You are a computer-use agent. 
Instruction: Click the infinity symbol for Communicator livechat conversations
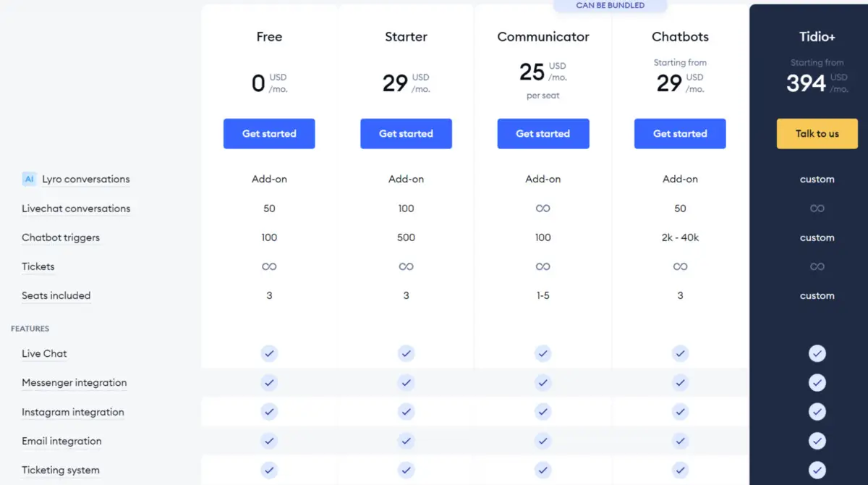(x=543, y=208)
